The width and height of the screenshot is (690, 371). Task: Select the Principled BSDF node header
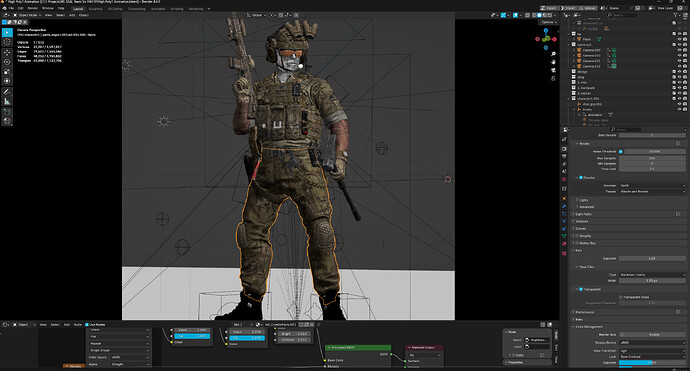pos(358,347)
